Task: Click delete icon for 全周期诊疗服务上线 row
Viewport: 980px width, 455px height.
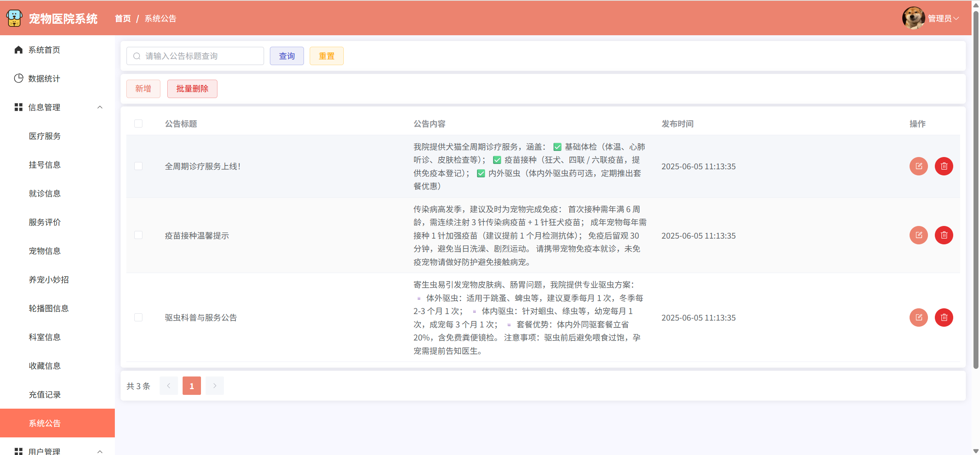Action: pos(944,166)
